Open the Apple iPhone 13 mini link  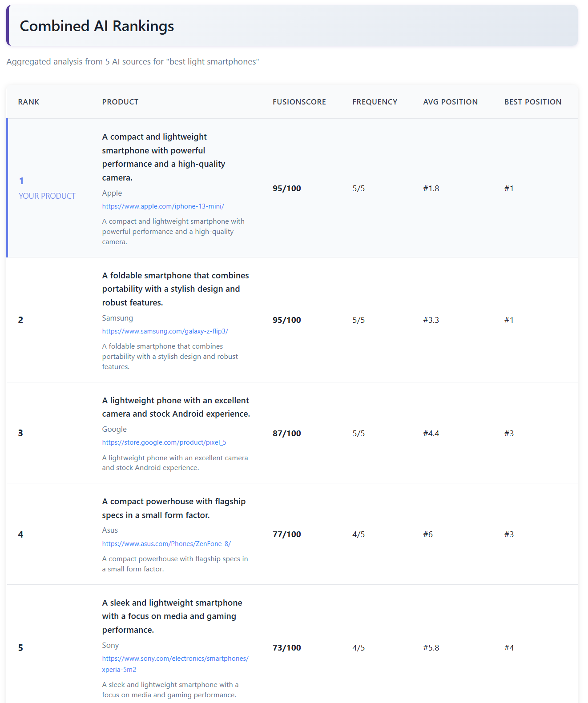click(x=163, y=206)
